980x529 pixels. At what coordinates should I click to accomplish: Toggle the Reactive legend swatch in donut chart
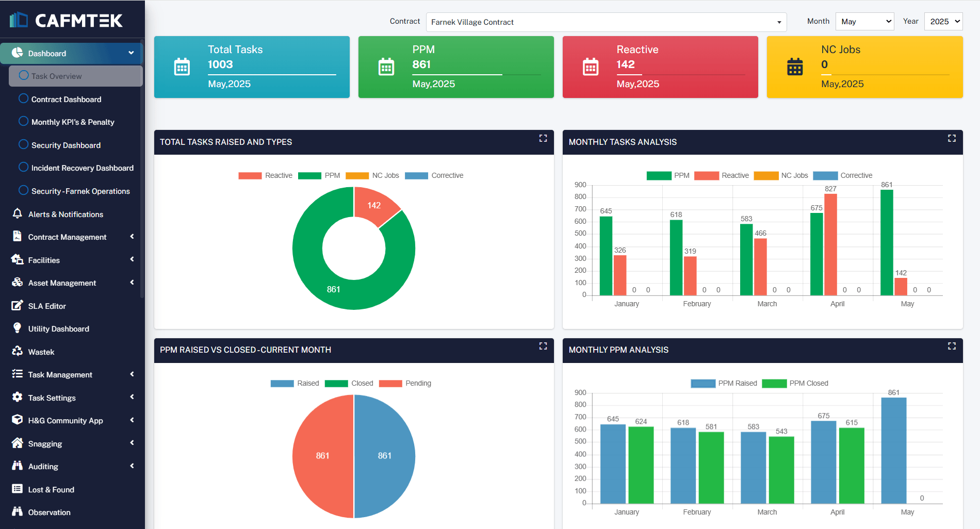click(x=250, y=176)
